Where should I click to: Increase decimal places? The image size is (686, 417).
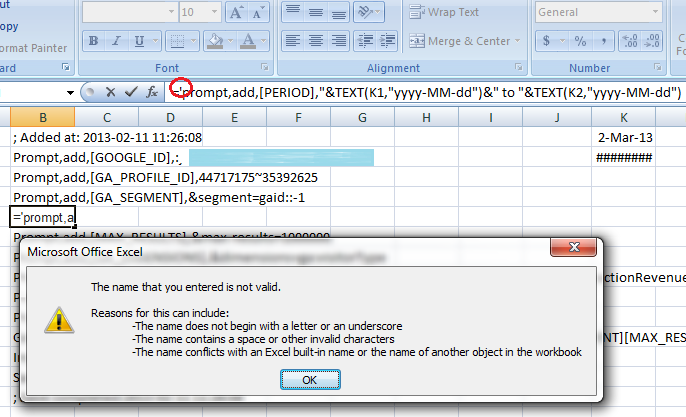pyautogui.click(x=630, y=41)
